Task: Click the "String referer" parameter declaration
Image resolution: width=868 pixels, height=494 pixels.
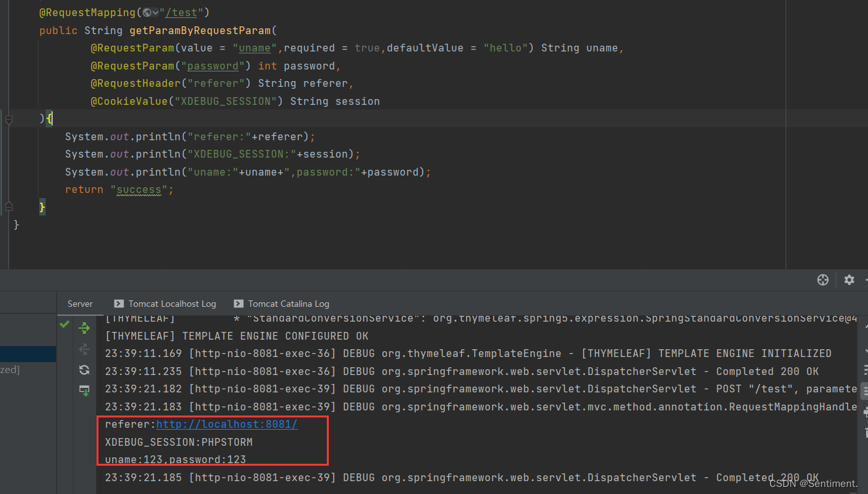Action: pos(303,84)
